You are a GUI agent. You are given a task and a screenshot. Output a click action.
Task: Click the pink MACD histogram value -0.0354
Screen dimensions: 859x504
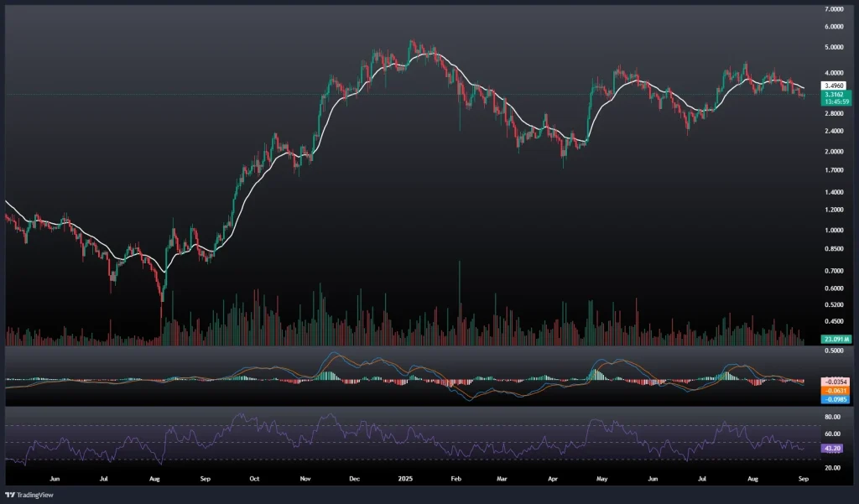point(836,382)
